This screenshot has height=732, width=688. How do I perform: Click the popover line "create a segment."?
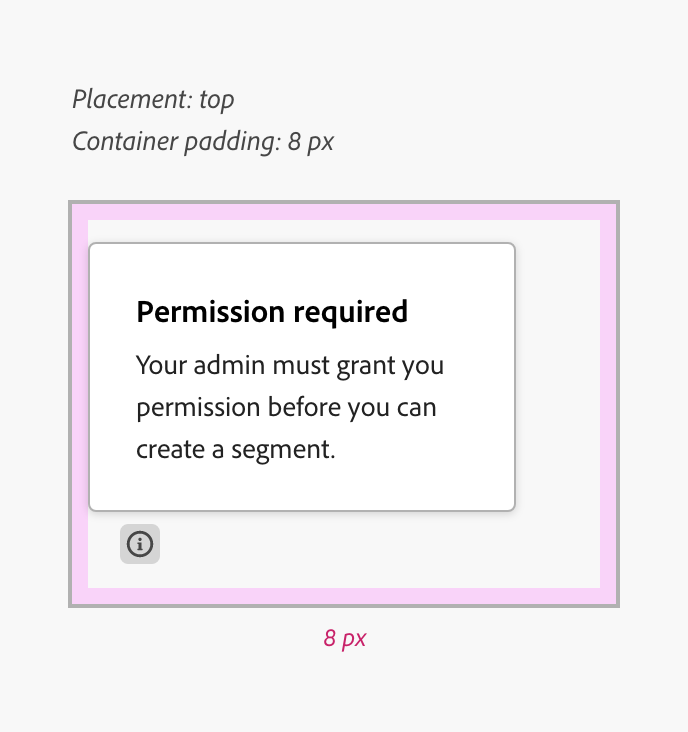pyautogui.click(x=235, y=450)
